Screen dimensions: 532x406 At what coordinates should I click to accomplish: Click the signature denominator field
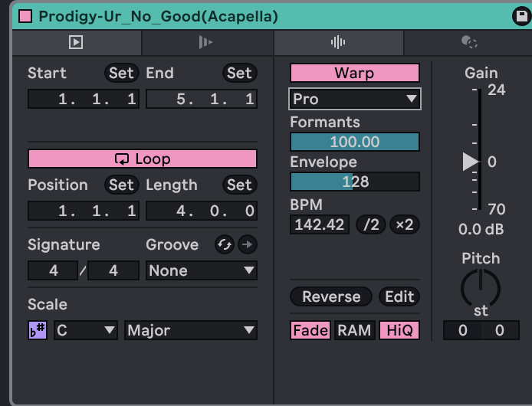pos(113,270)
